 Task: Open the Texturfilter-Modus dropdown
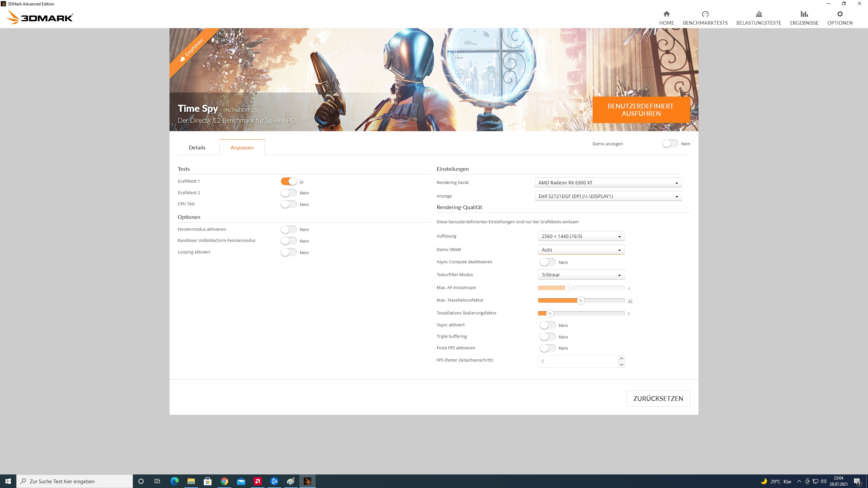coord(581,275)
